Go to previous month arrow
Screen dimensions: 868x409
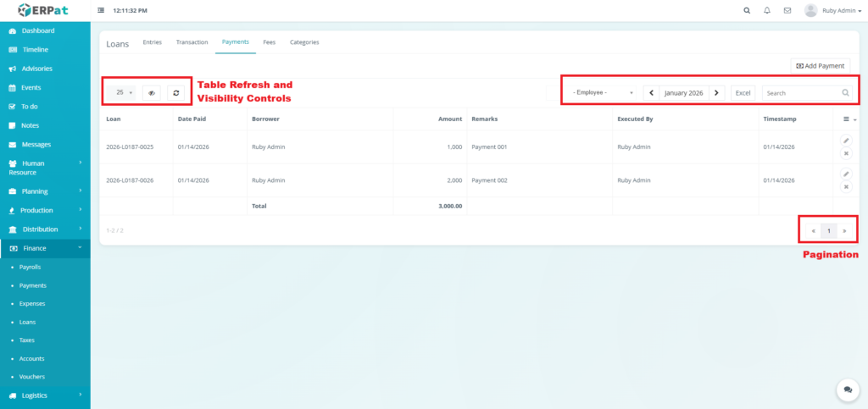coord(651,92)
